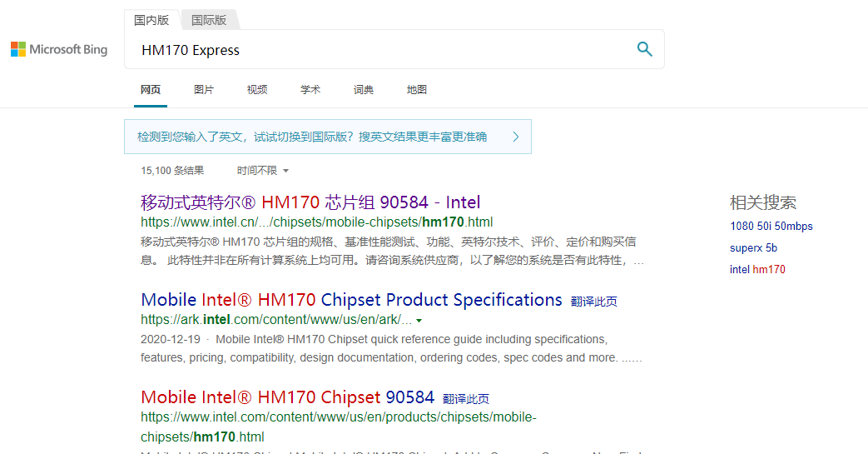Open the 视频 search tab

pos(257,90)
